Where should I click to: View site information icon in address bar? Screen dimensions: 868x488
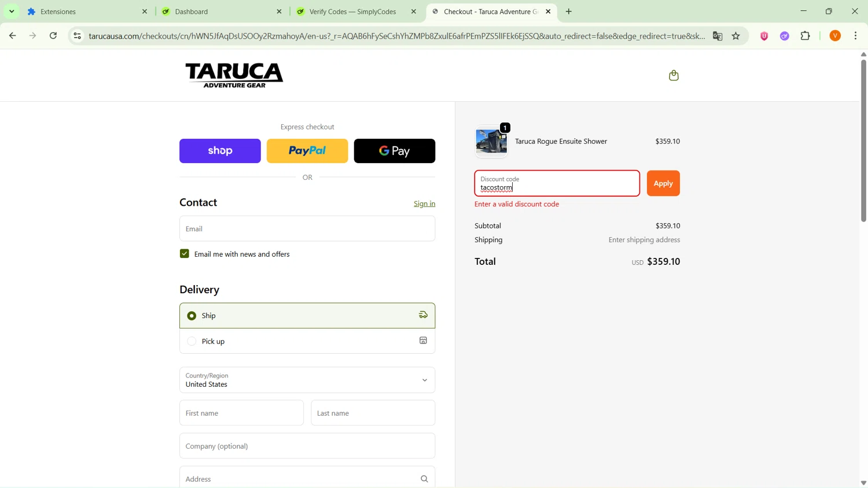[x=77, y=36]
